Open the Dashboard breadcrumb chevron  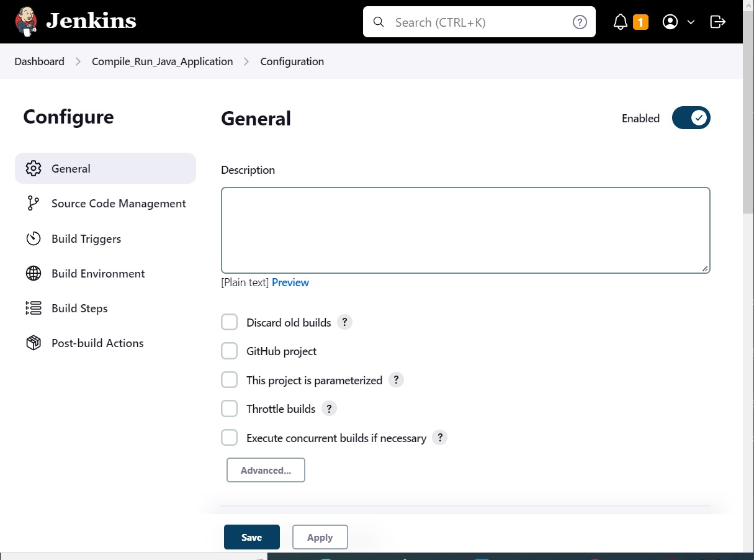point(78,61)
